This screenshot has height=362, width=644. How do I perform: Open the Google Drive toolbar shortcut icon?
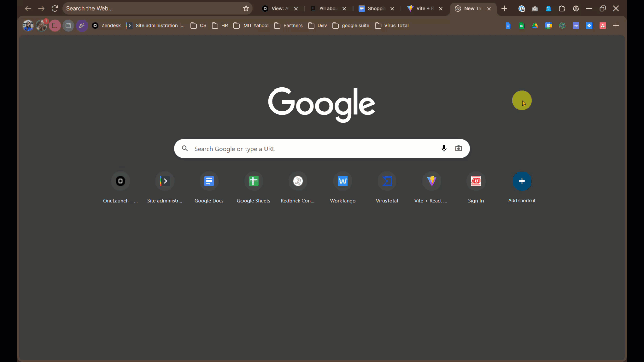tap(535, 26)
